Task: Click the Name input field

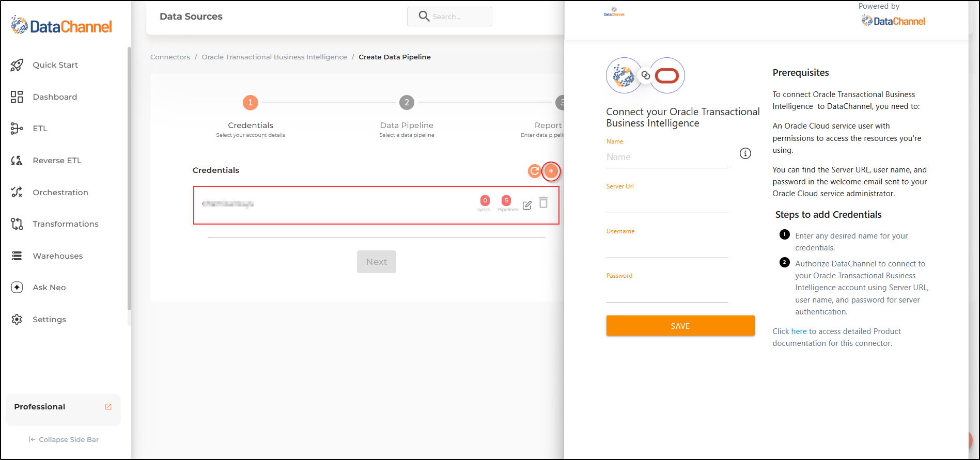Action: 667,157
